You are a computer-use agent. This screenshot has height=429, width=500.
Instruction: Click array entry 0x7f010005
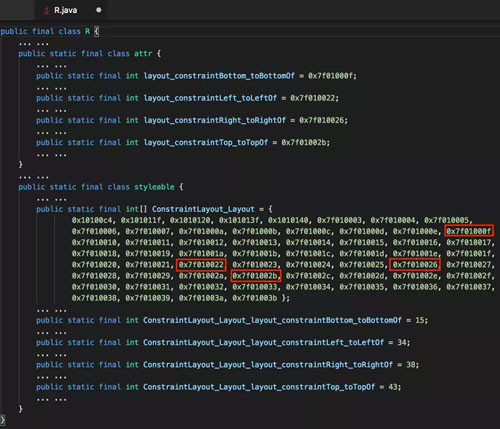click(446, 220)
